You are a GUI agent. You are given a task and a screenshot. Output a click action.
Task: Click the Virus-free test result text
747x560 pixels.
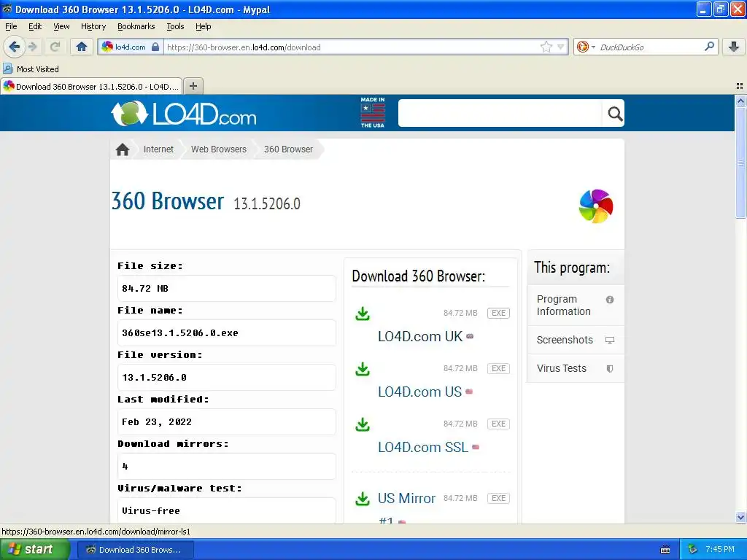pos(151,511)
